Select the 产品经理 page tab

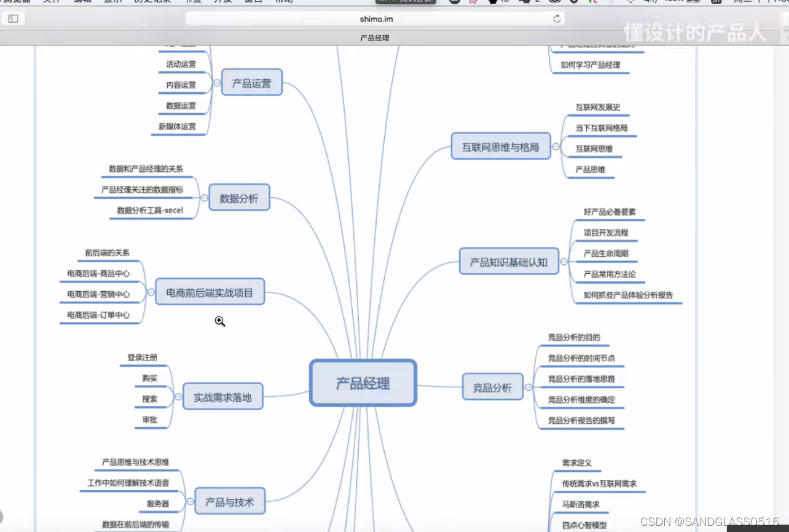[x=375, y=38]
